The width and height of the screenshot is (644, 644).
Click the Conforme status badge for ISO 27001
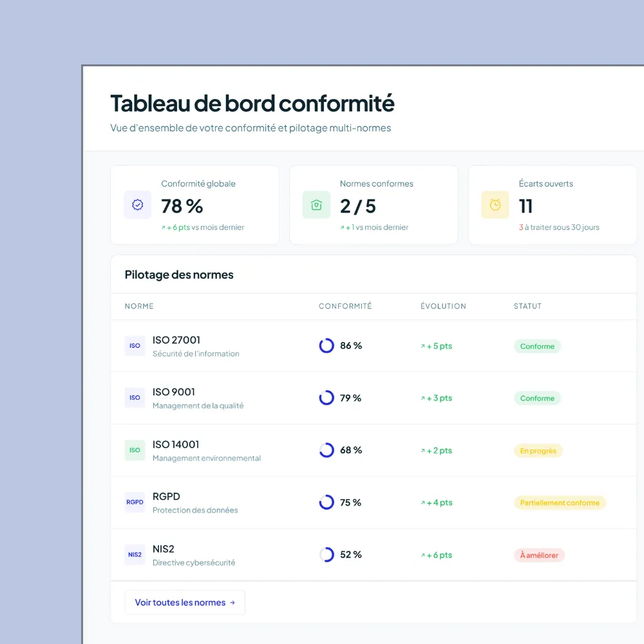(x=537, y=346)
